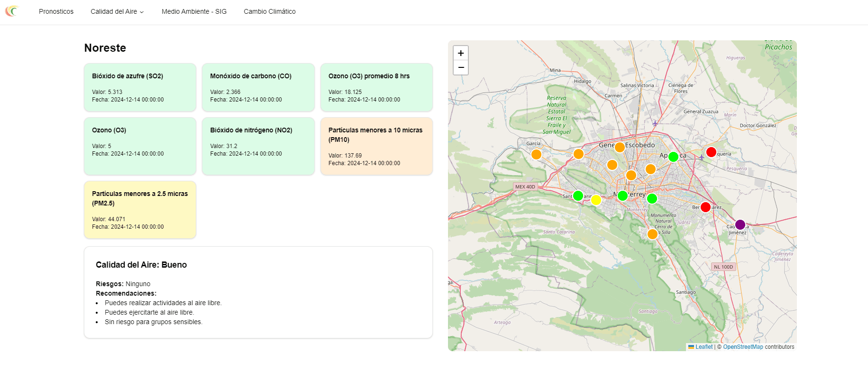The height and width of the screenshot is (373, 868).
Task: Select the yellow station marker
Action: point(596,200)
